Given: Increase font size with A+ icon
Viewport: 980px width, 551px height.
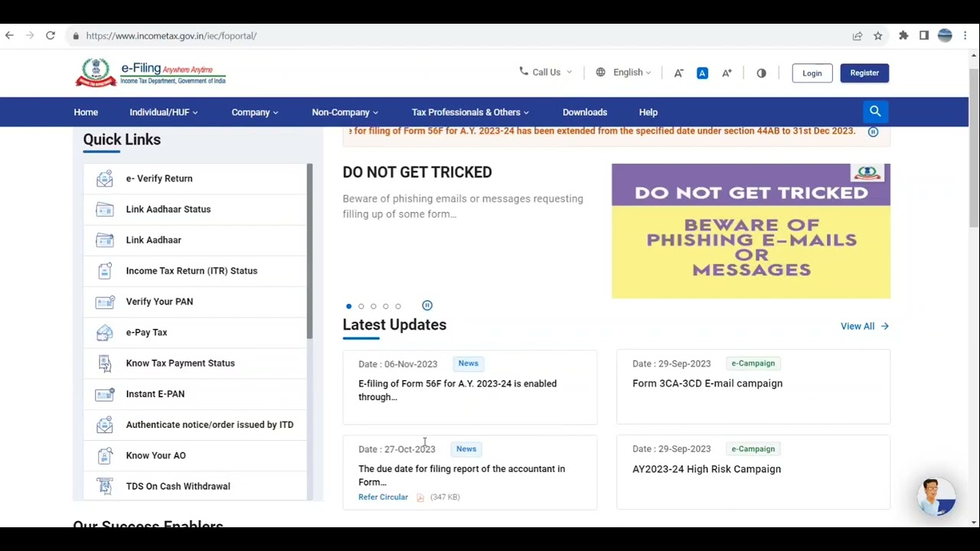Looking at the screenshot, I should click(x=727, y=73).
